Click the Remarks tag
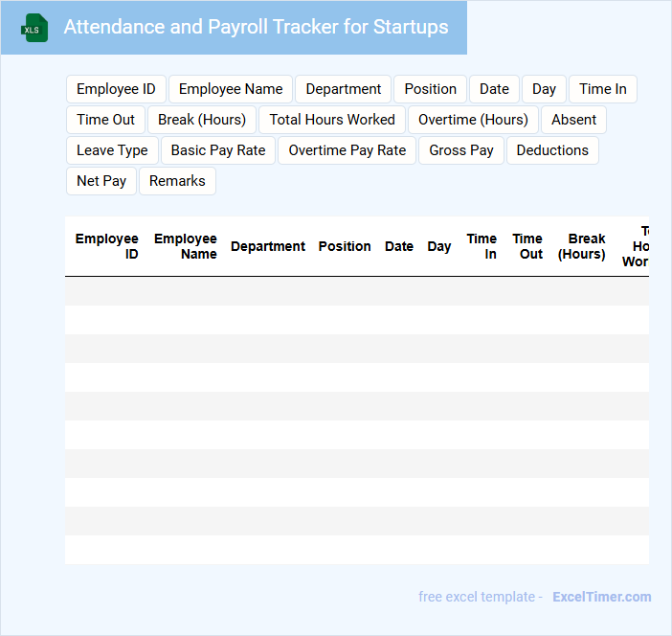The height and width of the screenshot is (636, 672). 177,181
